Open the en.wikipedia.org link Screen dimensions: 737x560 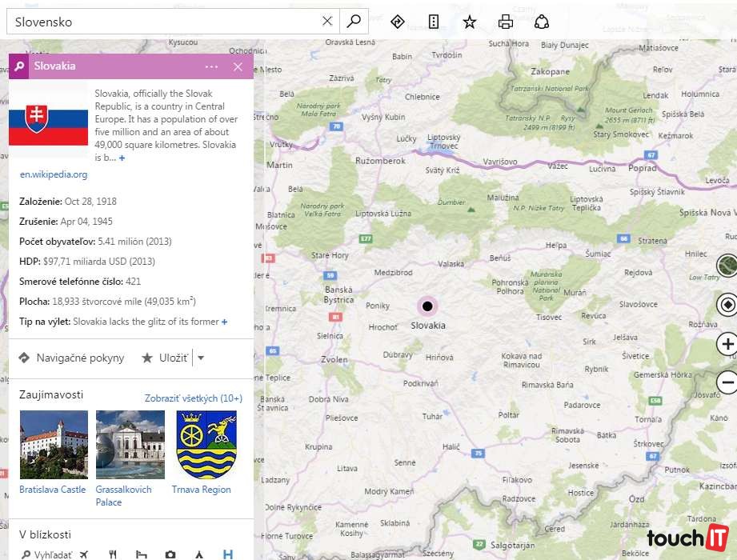point(54,174)
